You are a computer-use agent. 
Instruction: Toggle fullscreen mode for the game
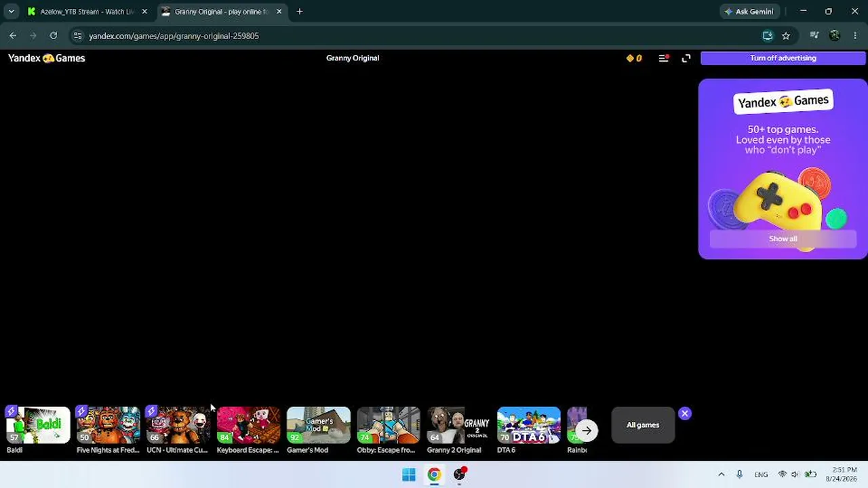pyautogui.click(x=686, y=58)
